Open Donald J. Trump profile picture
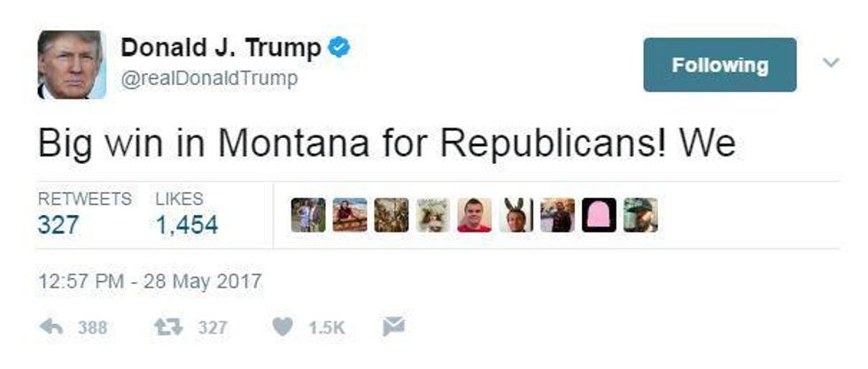 tap(72, 65)
